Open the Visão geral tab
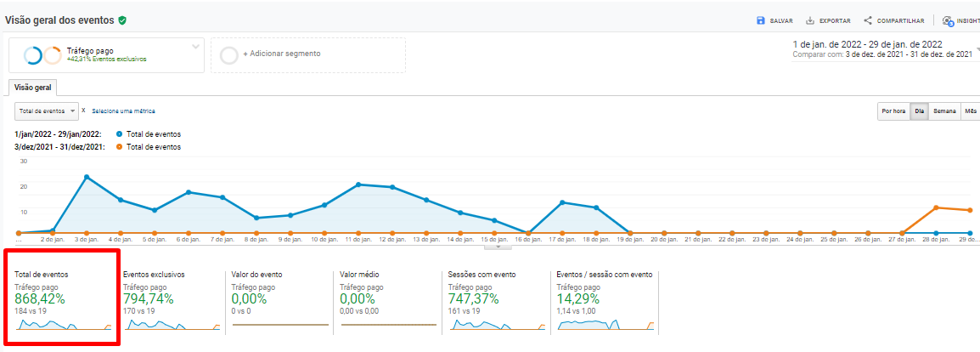Viewport: 980px width, 352px height. coord(33,87)
